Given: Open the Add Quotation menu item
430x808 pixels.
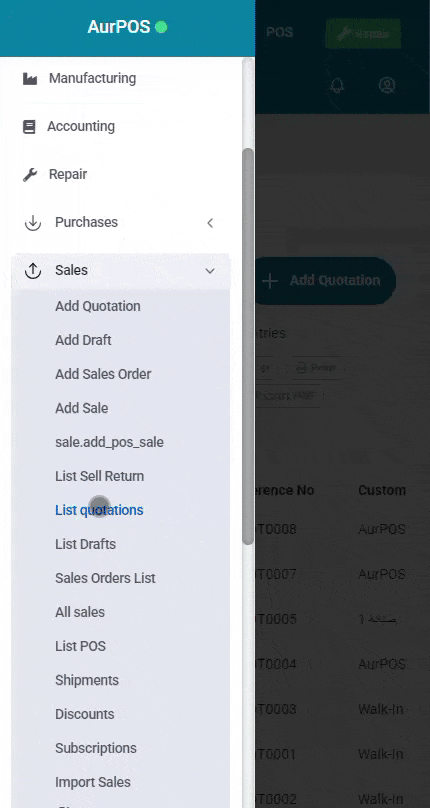Looking at the screenshot, I should click(x=97, y=306).
